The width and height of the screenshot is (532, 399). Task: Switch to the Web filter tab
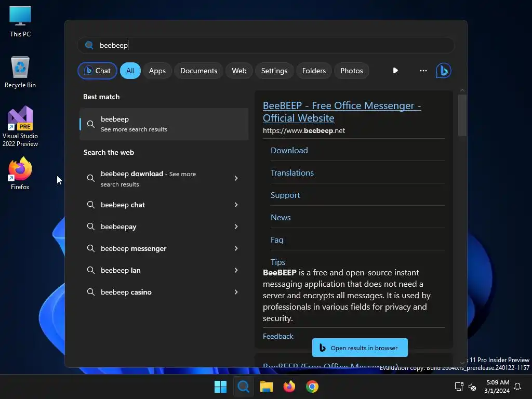click(239, 71)
